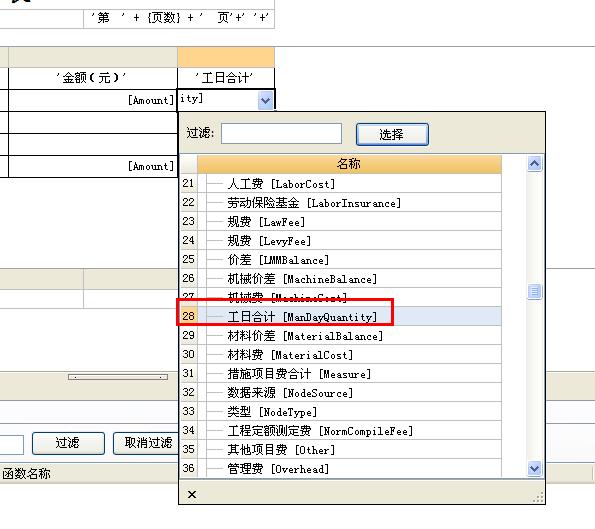Click into the 过滤 filter text field
Screen dimensions: 595x529
281,134
